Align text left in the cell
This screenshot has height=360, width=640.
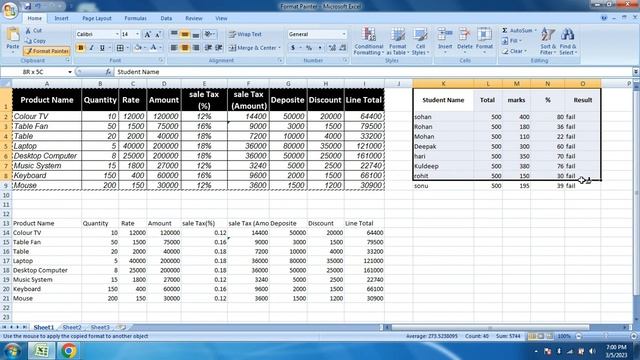click(x=174, y=48)
